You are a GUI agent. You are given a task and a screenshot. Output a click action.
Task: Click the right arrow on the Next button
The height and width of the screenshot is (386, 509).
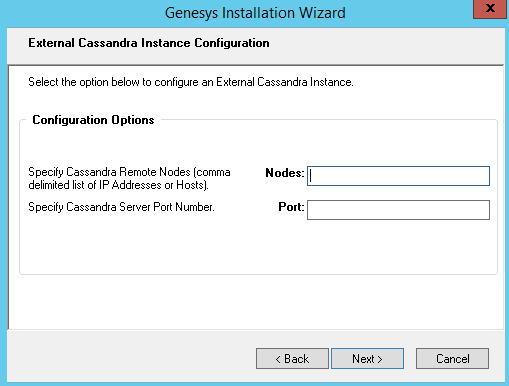(380, 359)
